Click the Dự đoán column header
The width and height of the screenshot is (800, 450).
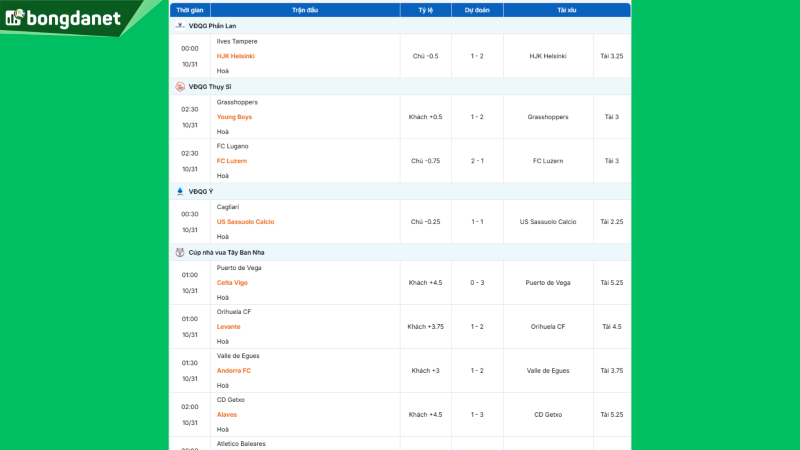click(x=477, y=9)
